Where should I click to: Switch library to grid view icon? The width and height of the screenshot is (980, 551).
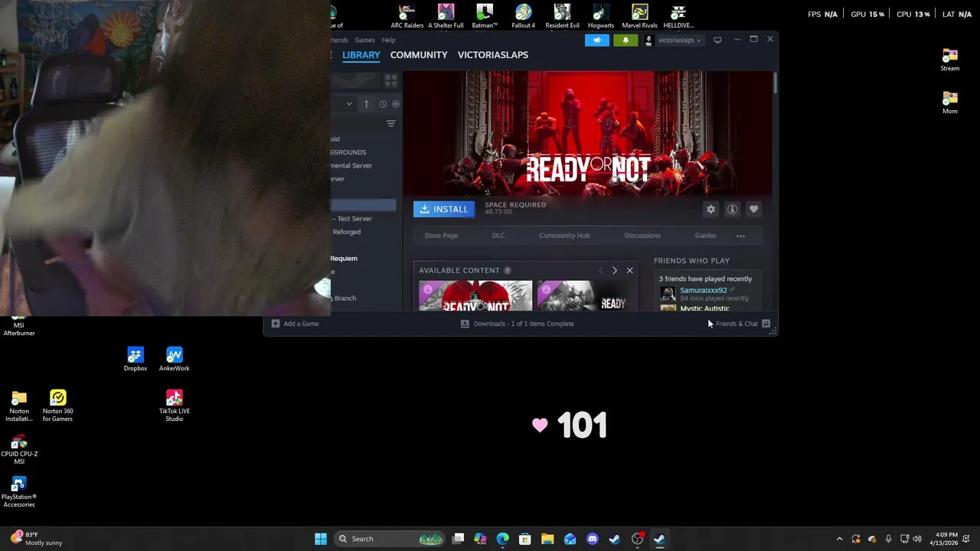[390, 80]
